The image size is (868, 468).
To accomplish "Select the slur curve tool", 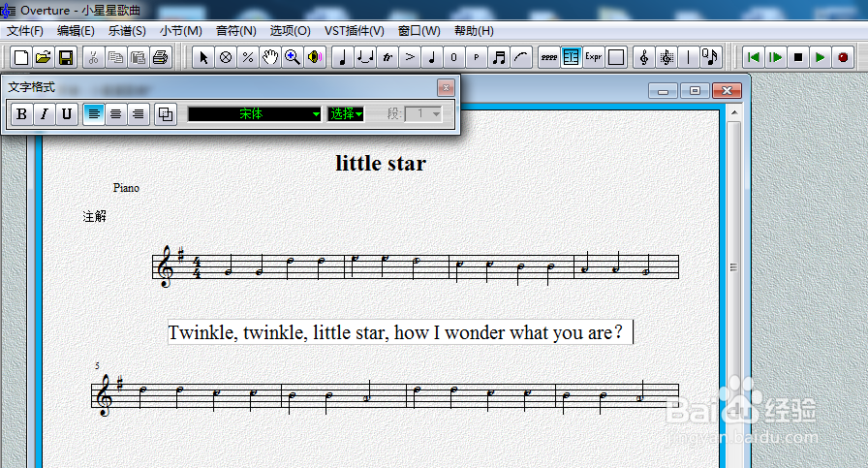I will coord(521,57).
